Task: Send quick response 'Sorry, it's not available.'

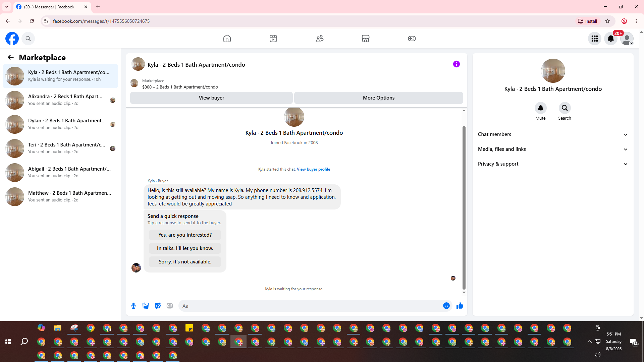Action: point(185,262)
